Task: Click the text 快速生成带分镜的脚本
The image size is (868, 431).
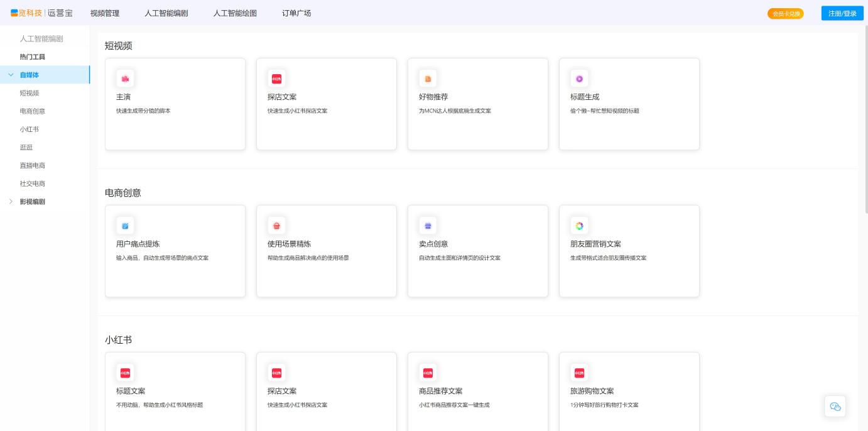Action: [143, 111]
